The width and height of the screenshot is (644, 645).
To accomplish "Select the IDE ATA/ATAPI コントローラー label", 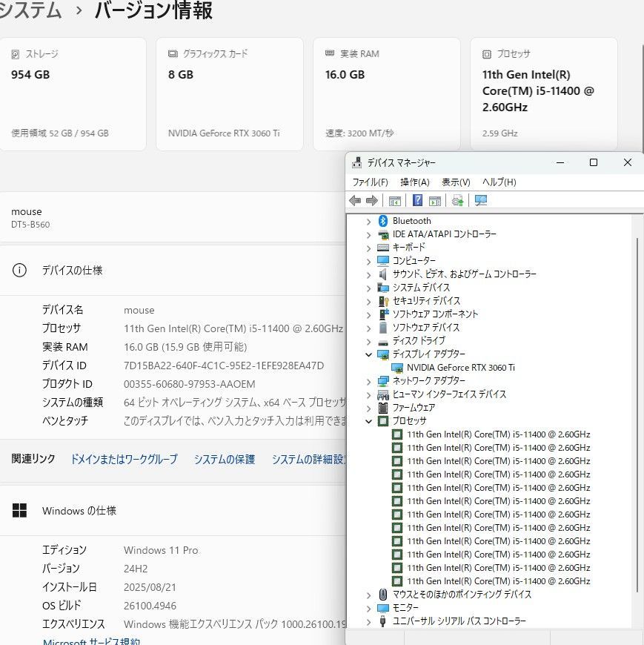I will [x=444, y=234].
